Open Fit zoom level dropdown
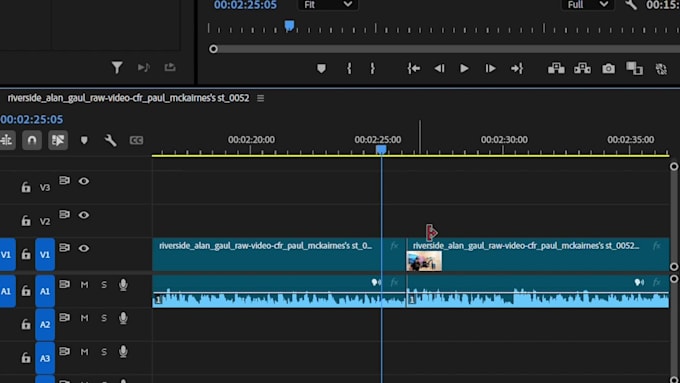680x383 pixels. coord(328,5)
